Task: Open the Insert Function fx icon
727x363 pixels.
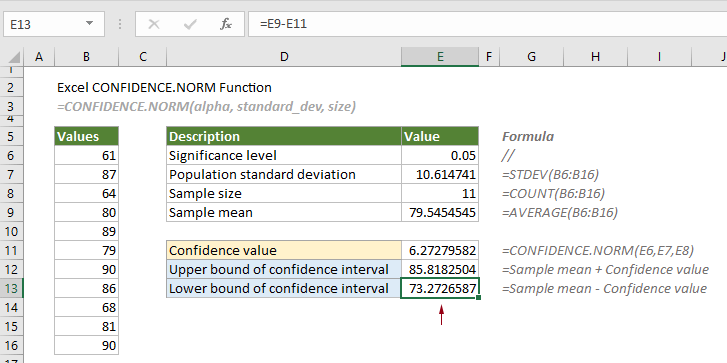Action: [226, 24]
